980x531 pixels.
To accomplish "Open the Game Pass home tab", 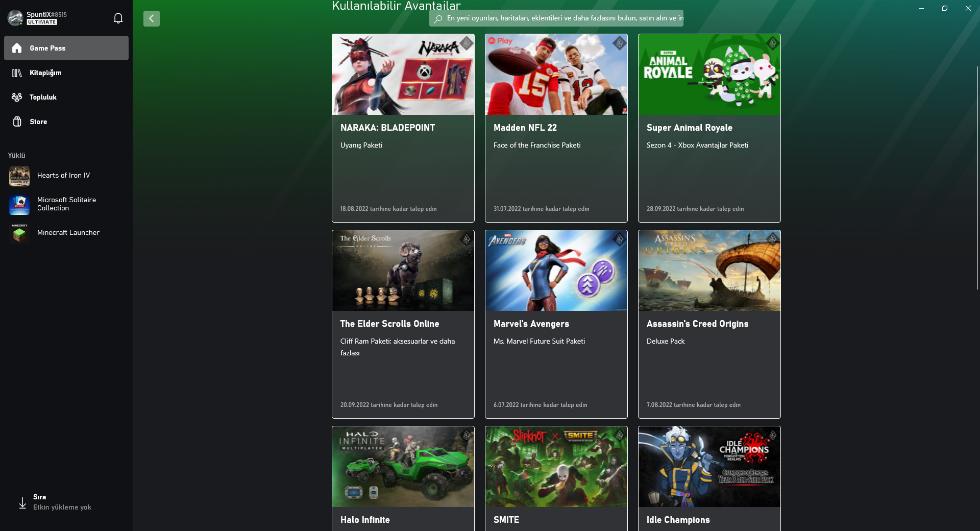I will (x=66, y=48).
